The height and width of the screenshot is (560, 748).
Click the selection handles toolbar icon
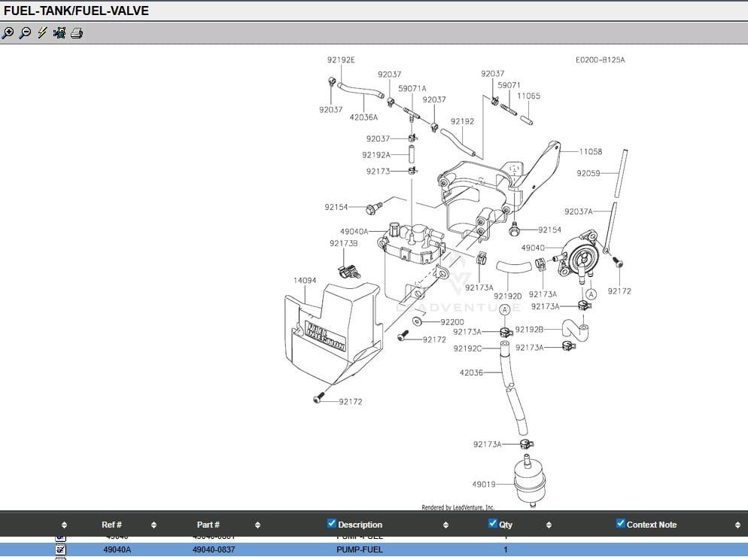59,33
